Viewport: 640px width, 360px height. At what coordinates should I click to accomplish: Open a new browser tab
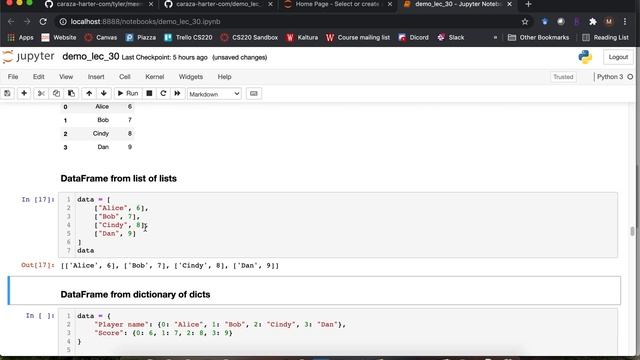click(x=528, y=4)
